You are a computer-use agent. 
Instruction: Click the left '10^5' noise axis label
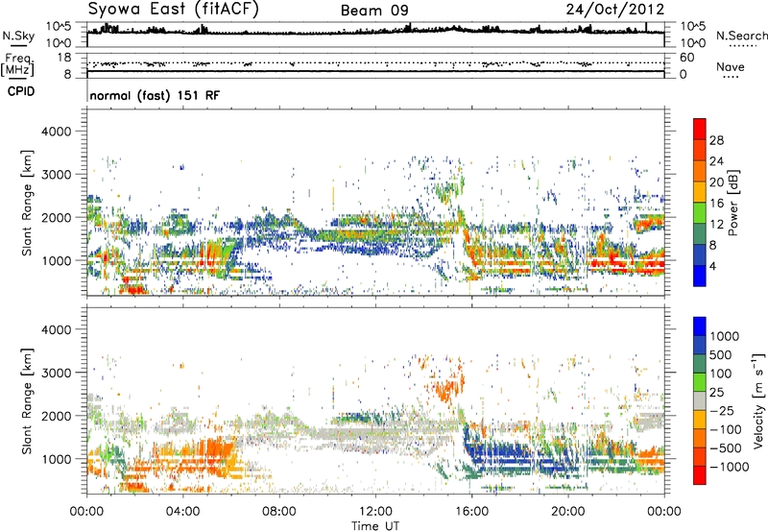coord(59,26)
